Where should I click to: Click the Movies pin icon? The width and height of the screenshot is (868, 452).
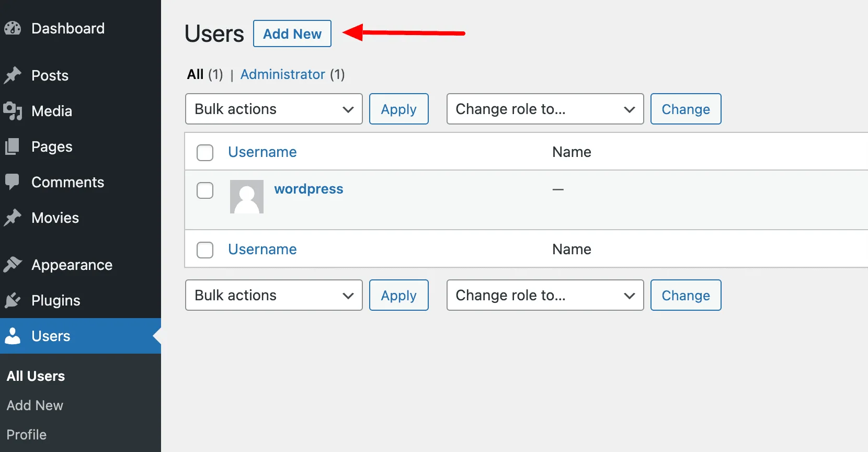click(x=13, y=218)
